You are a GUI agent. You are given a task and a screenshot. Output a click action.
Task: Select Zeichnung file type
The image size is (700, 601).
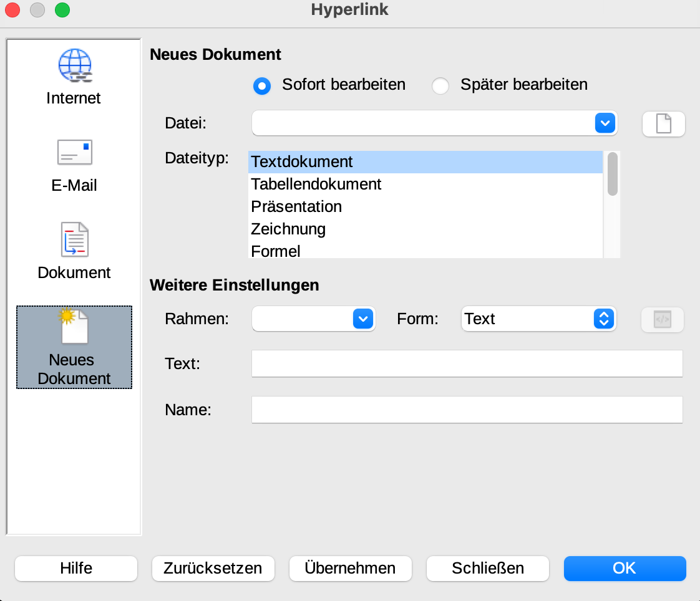[x=425, y=229]
